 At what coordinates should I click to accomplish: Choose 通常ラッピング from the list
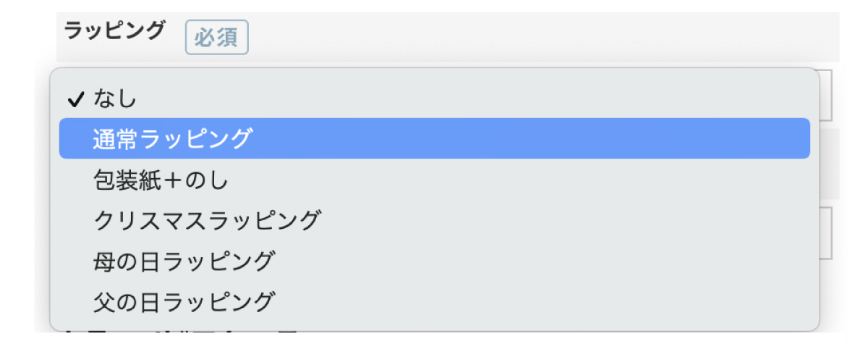pos(173,138)
